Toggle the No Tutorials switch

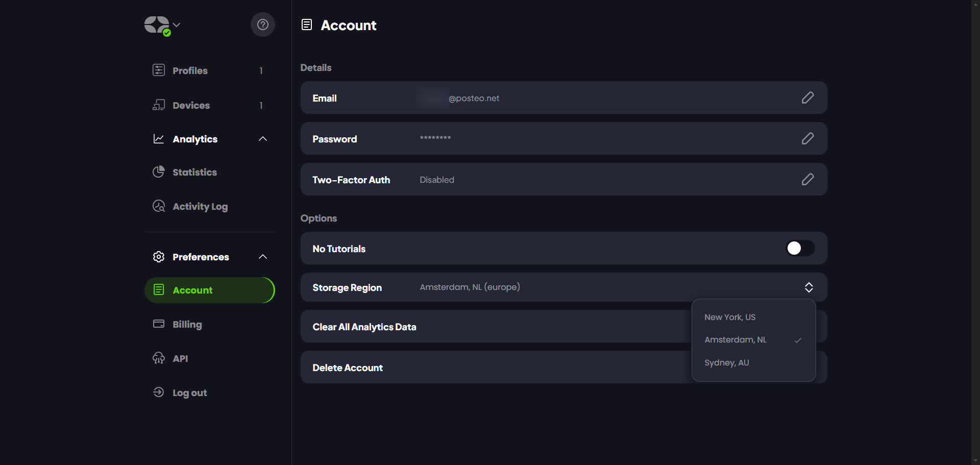click(799, 248)
